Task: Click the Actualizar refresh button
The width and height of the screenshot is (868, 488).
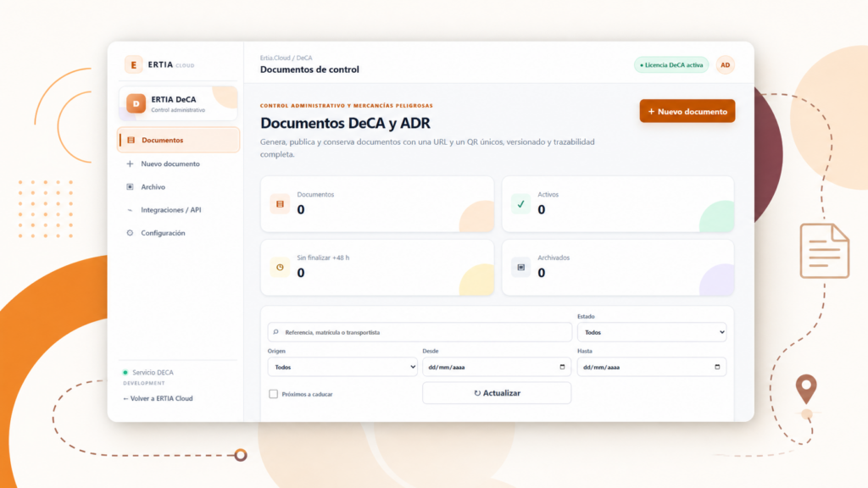Action: click(x=497, y=393)
